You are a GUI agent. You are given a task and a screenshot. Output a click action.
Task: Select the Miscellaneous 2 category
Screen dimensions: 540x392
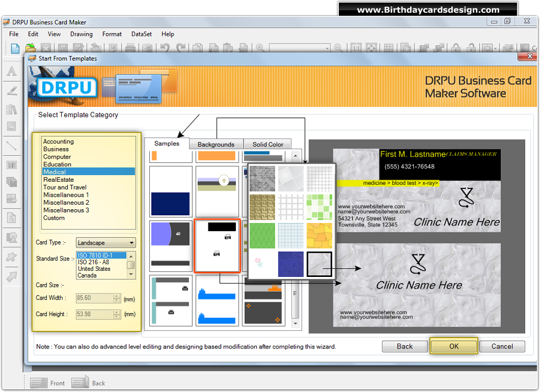coord(66,203)
